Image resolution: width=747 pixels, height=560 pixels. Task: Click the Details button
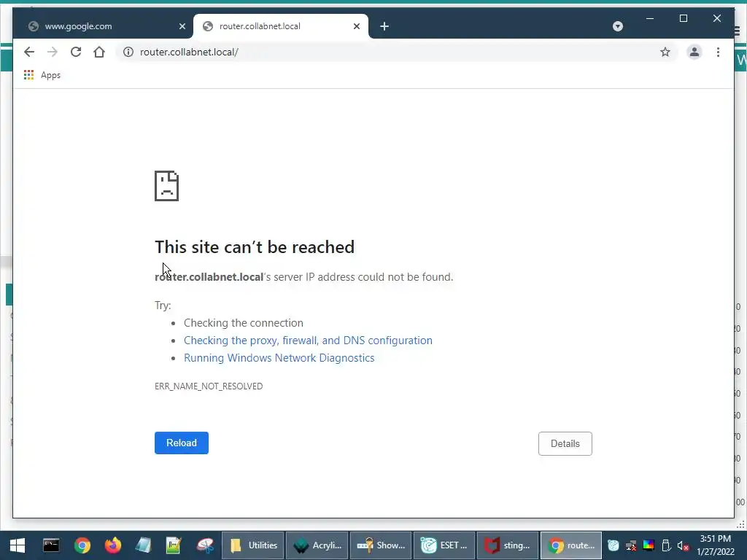pos(565,443)
